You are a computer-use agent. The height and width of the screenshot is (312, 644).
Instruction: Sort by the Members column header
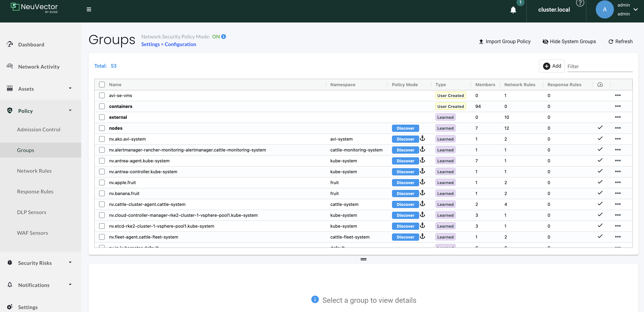485,85
